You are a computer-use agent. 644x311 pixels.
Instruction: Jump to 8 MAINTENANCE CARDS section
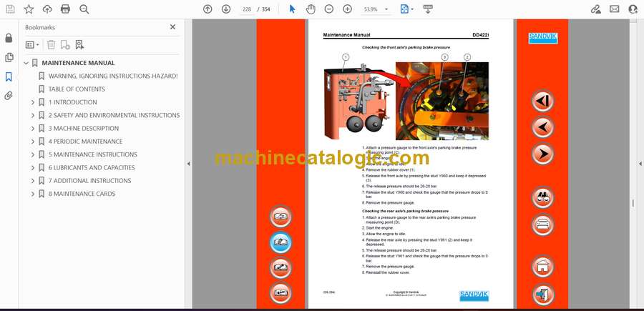pos(82,194)
